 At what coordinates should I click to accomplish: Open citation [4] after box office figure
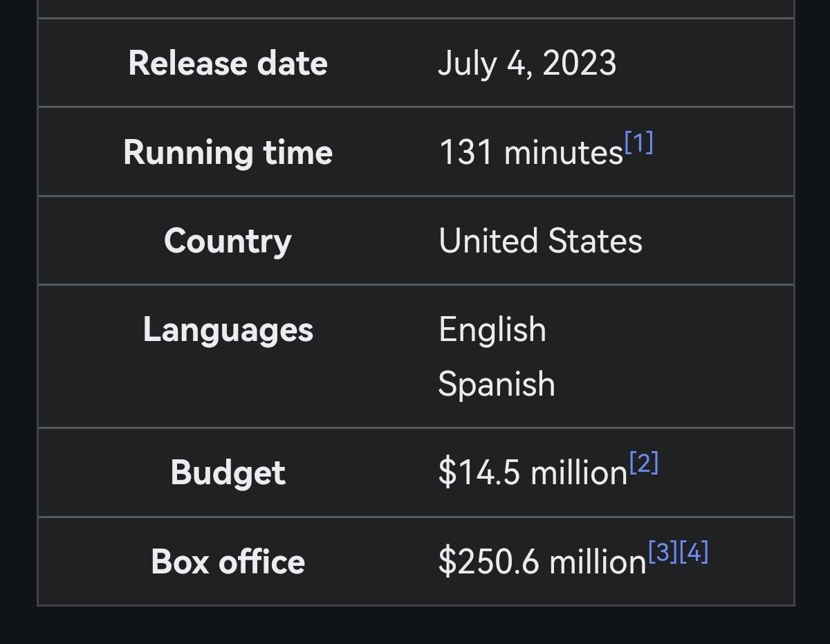[694, 552]
